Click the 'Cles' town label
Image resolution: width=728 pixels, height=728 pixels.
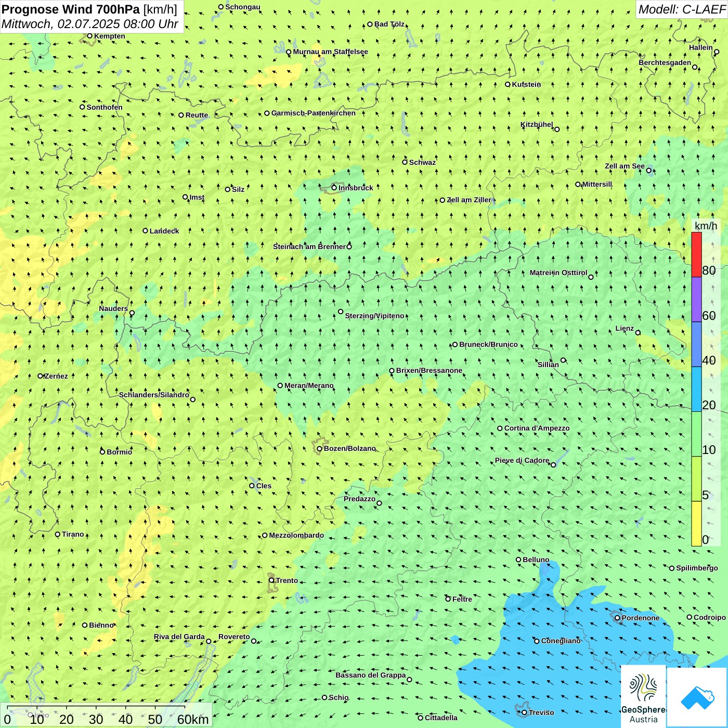[x=264, y=486]
